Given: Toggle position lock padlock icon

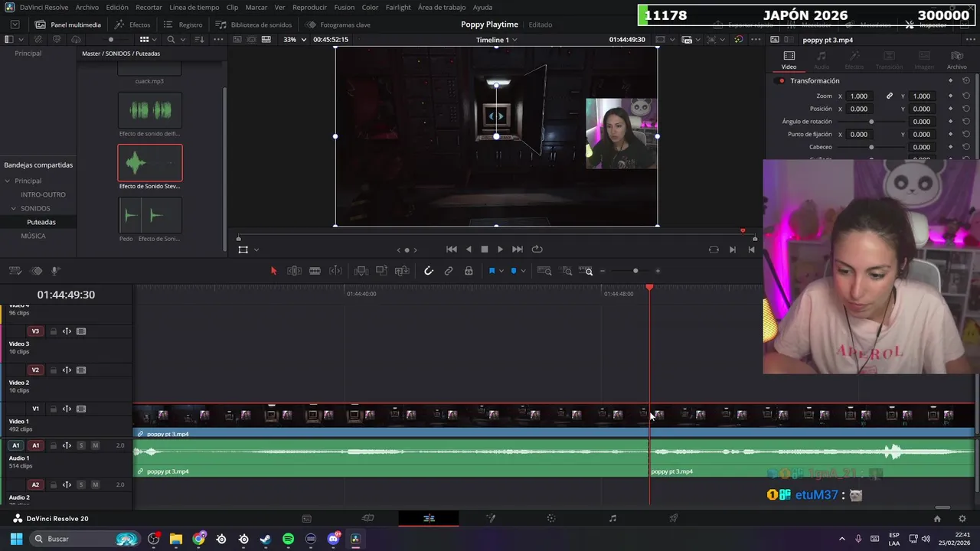Looking at the screenshot, I should (x=469, y=271).
